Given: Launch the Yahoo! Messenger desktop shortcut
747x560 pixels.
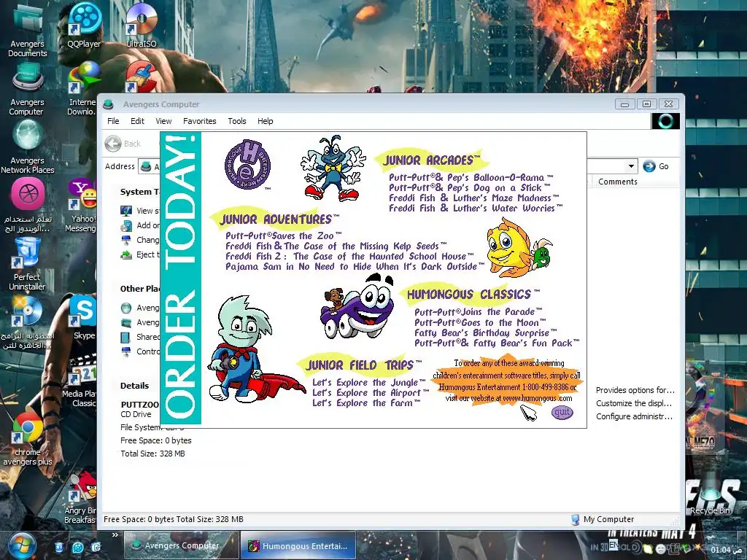Looking at the screenshot, I should (x=81, y=206).
